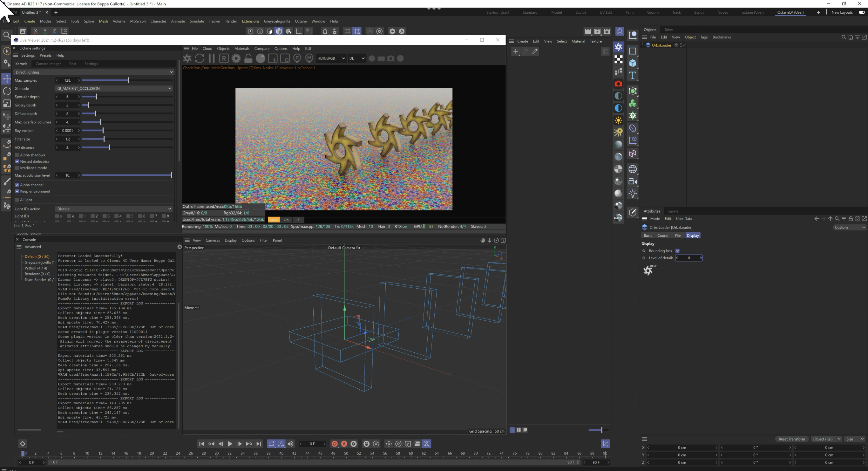Expand the GI mode dropdown
This screenshot has width=868, height=471.
click(113, 89)
